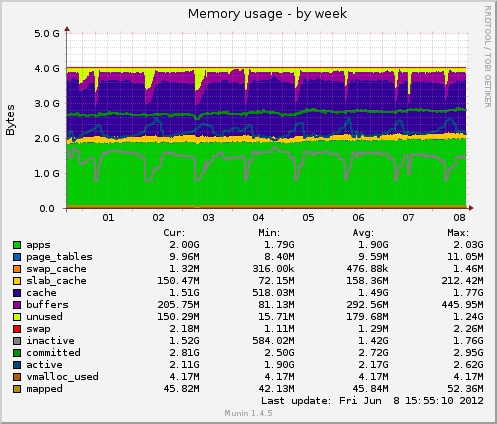Click the dark green committed legend swatch
497x424 pixels.
17,353
